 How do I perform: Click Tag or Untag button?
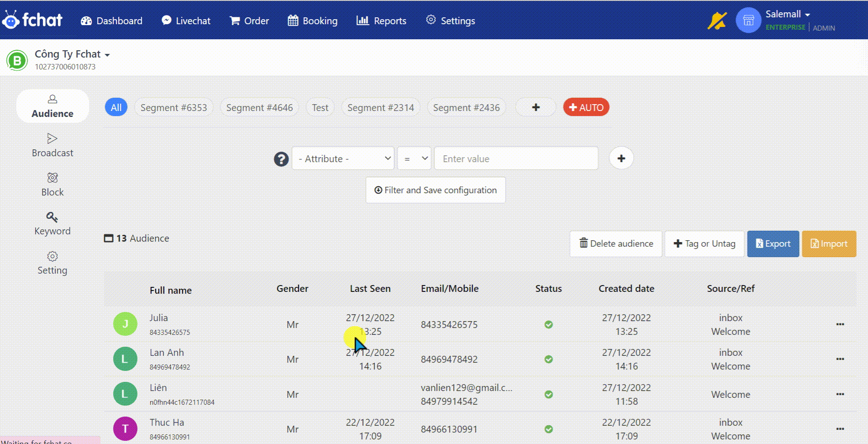(704, 243)
